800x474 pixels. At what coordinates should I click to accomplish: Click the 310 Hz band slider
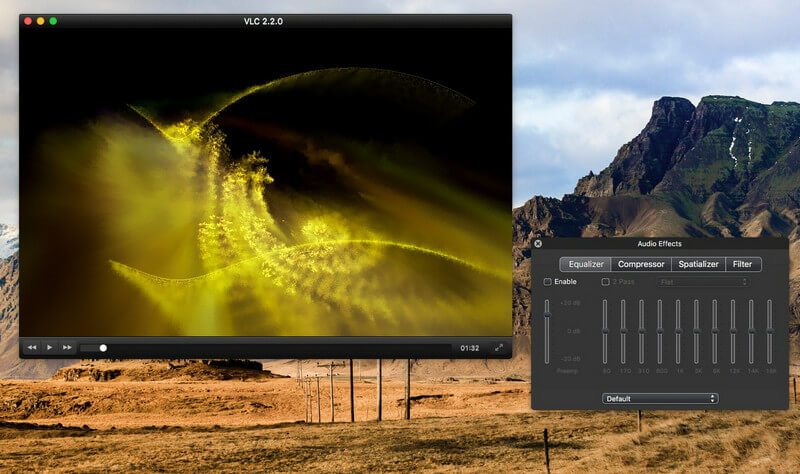click(x=642, y=332)
